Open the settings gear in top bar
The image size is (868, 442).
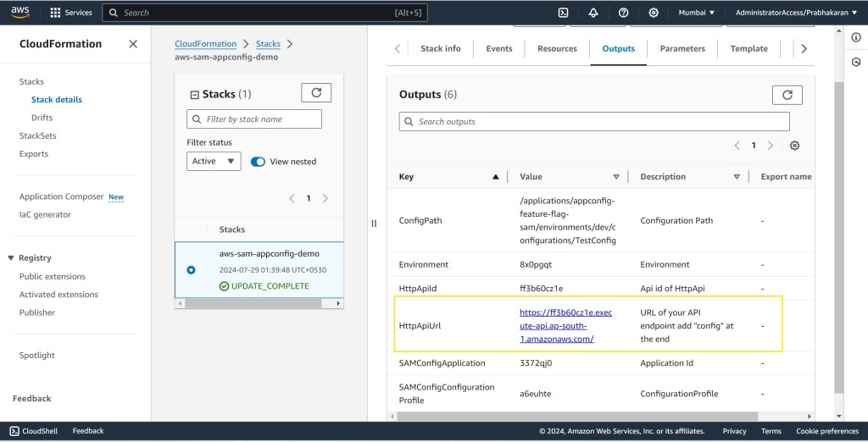pos(654,13)
